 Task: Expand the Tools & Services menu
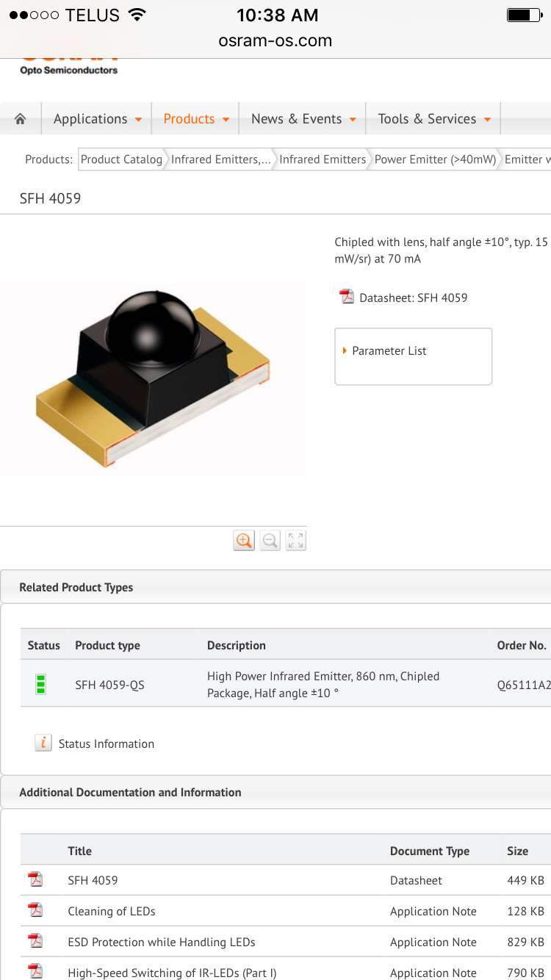433,119
